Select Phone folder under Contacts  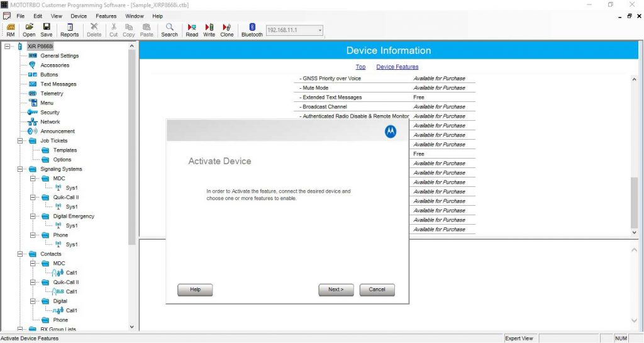coord(60,320)
